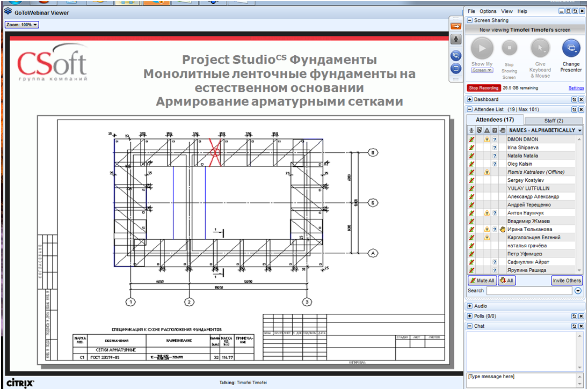This screenshot has width=588, height=390.
Task: Undock the Polls pane
Action: pyautogui.click(x=574, y=316)
